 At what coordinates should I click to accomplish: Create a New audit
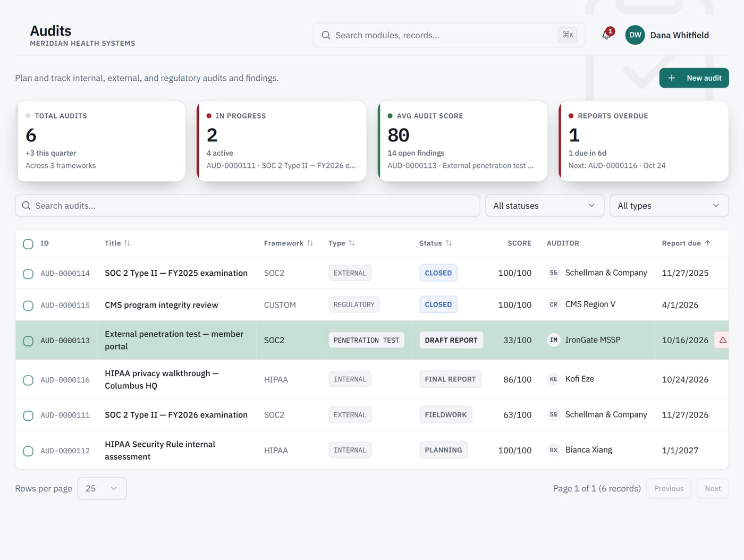pos(694,78)
